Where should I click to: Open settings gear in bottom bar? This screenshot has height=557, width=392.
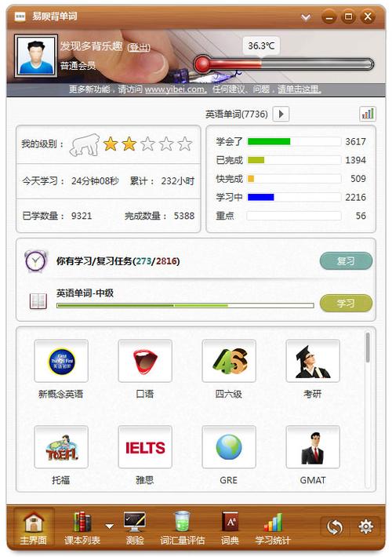[365, 527]
